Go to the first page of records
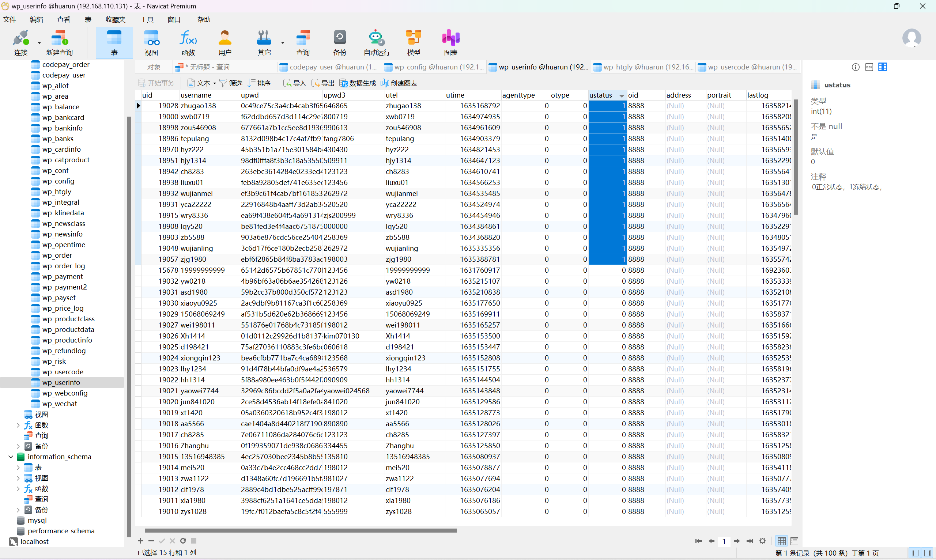 699,541
